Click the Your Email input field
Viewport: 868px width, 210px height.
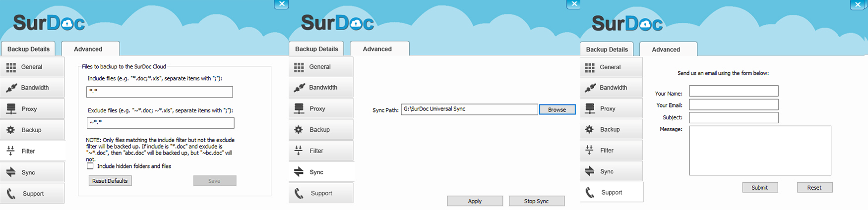click(x=734, y=105)
